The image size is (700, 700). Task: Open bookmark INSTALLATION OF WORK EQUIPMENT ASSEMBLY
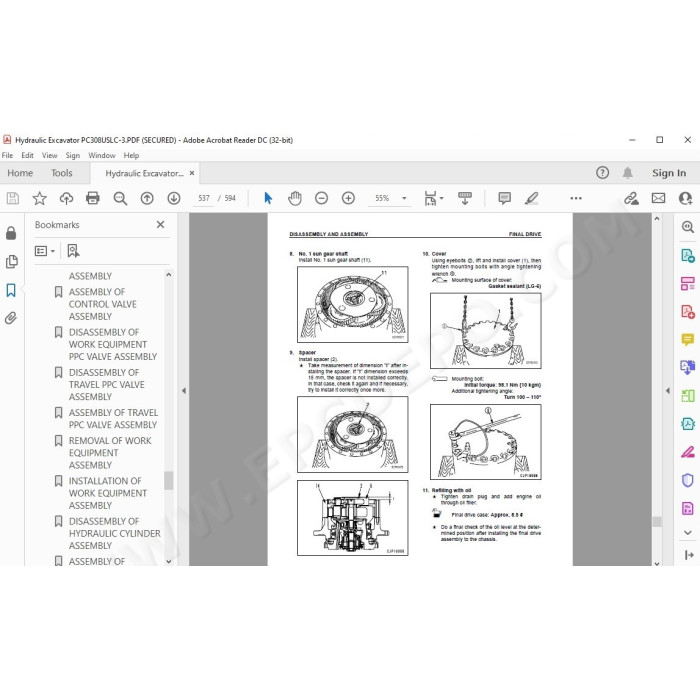point(108,493)
